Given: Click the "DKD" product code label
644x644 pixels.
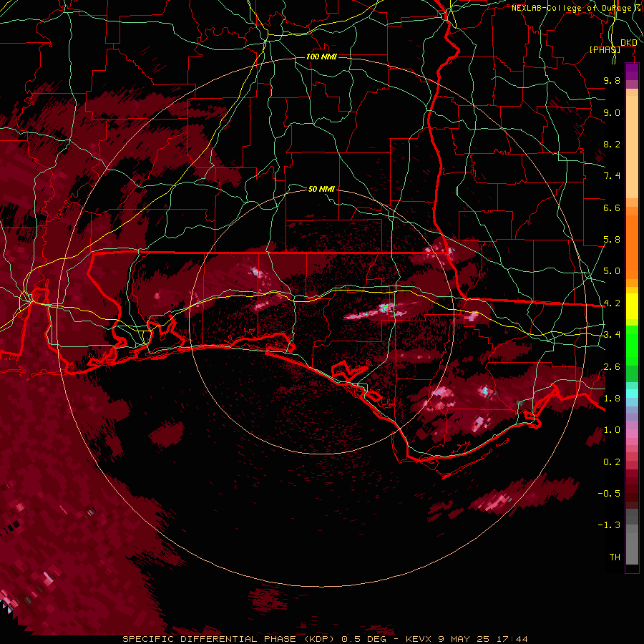Looking at the screenshot, I should click(x=629, y=42).
